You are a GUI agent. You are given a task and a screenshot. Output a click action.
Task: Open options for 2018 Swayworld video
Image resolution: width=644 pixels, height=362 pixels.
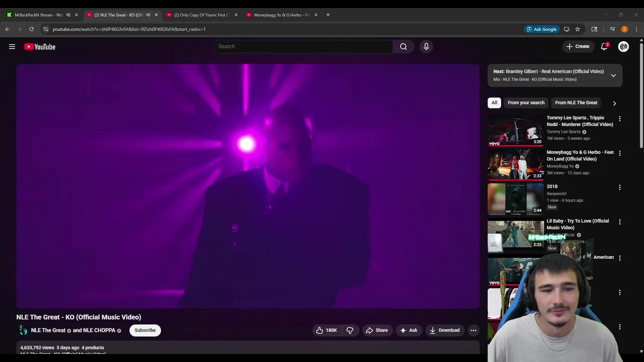619,188
